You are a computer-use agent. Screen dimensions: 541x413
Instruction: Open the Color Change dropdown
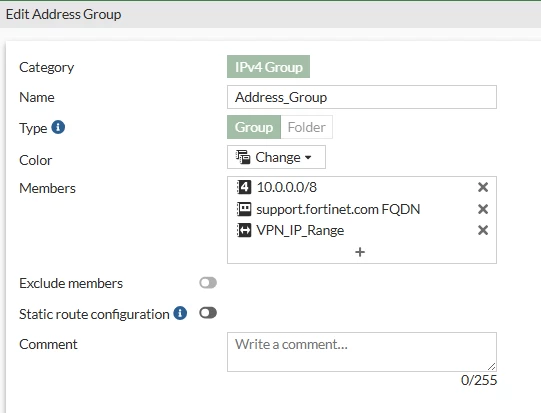pos(276,157)
